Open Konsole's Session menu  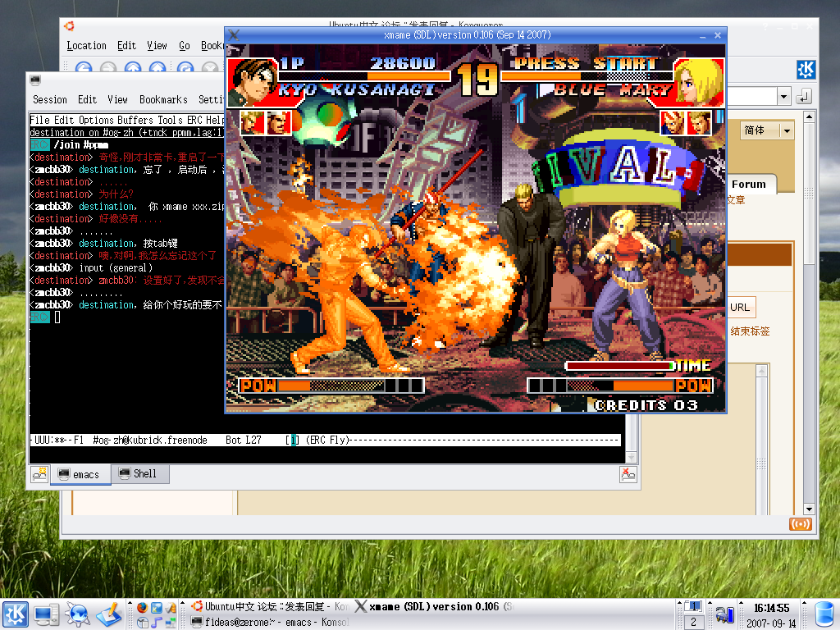(50, 99)
